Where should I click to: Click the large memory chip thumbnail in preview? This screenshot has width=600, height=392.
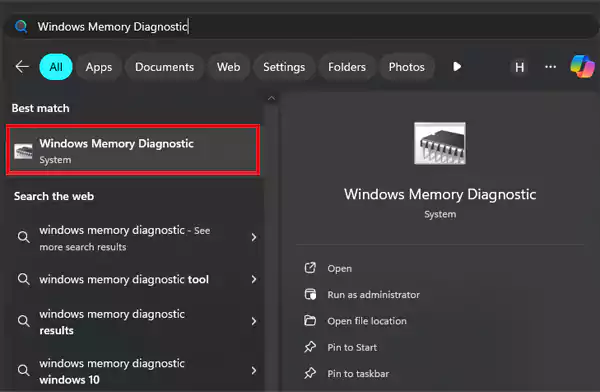(x=440, y=143)
